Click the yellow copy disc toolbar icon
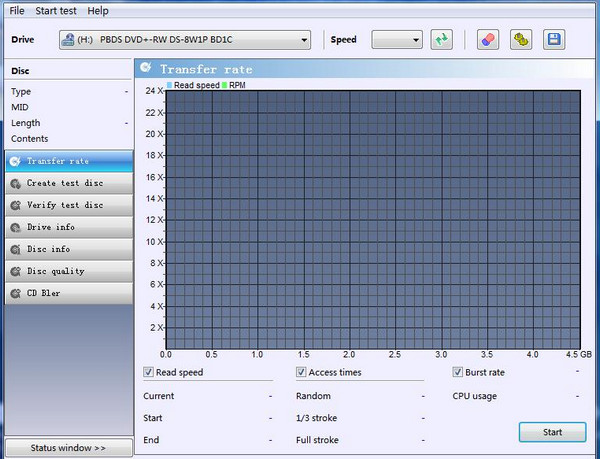This screenshot has width=600, height=459. tap(520, 40)
